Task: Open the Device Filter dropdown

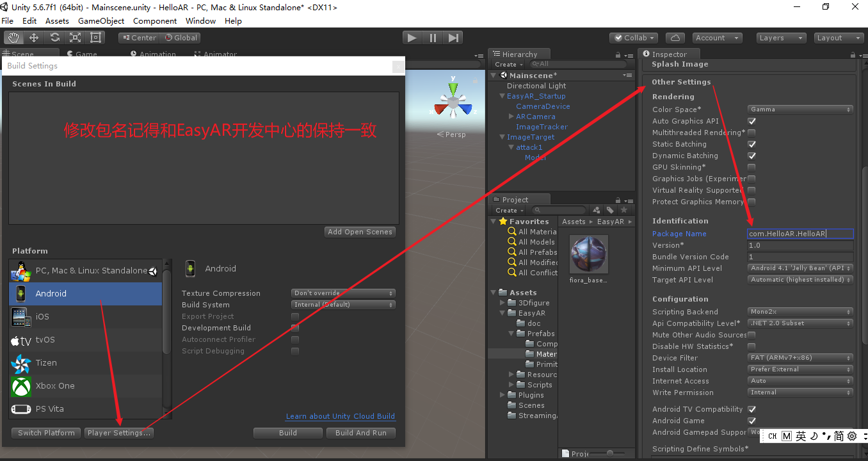Action: tap(800, 358)
